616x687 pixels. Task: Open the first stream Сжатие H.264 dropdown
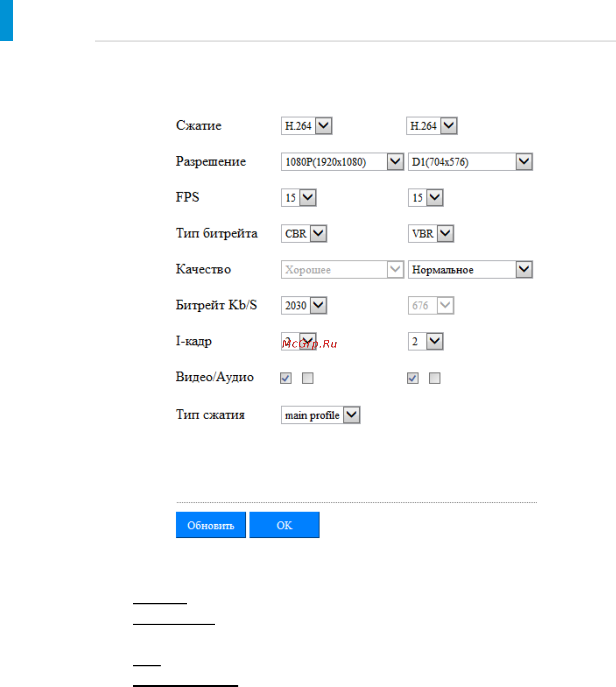[x=307, y=126]
